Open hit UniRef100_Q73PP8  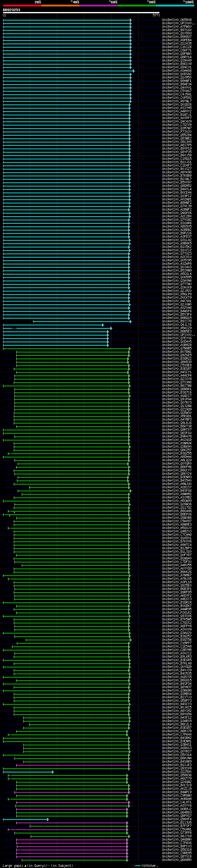(x=177, y=833)
